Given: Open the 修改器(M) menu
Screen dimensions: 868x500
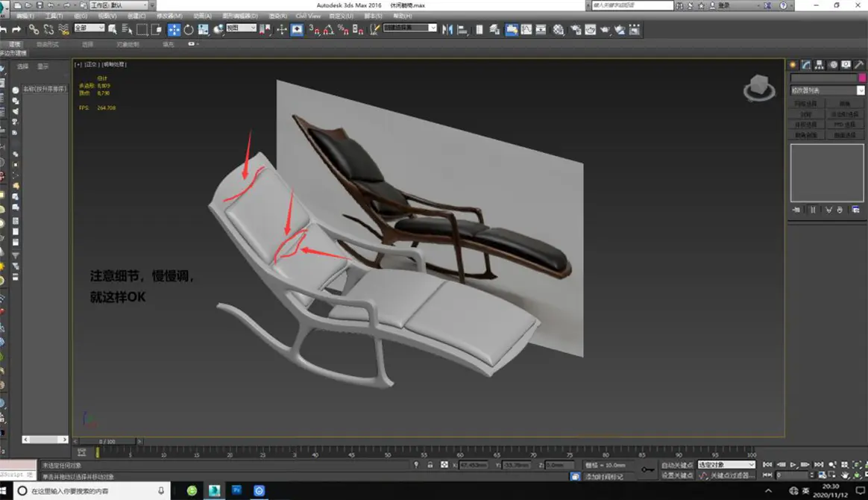Looking at the screenshot, I should click(x=170, y=16).
